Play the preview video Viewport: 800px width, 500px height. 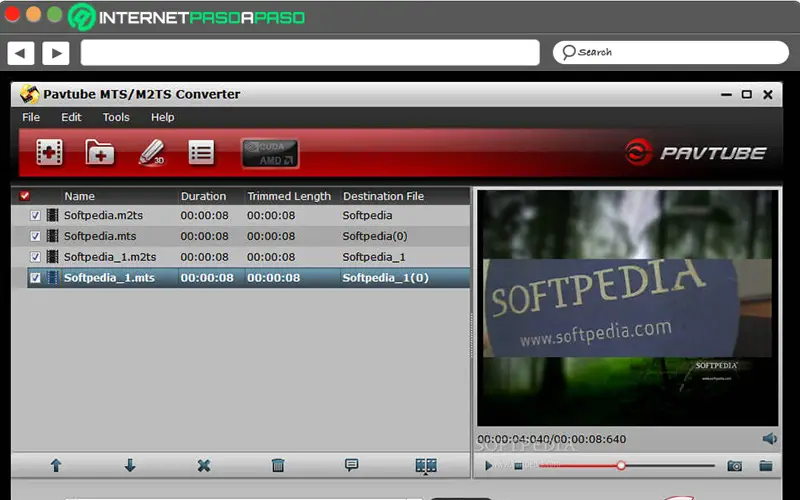coord(488,465)
